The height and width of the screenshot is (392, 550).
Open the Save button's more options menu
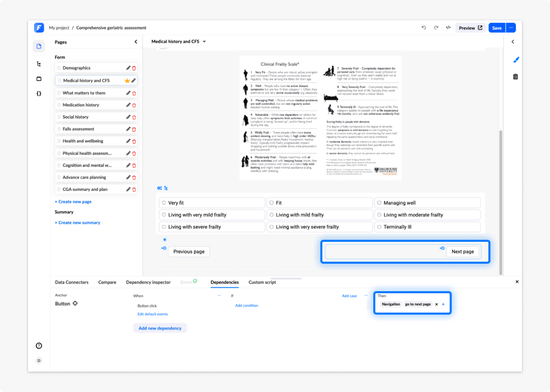click(511, 27)
